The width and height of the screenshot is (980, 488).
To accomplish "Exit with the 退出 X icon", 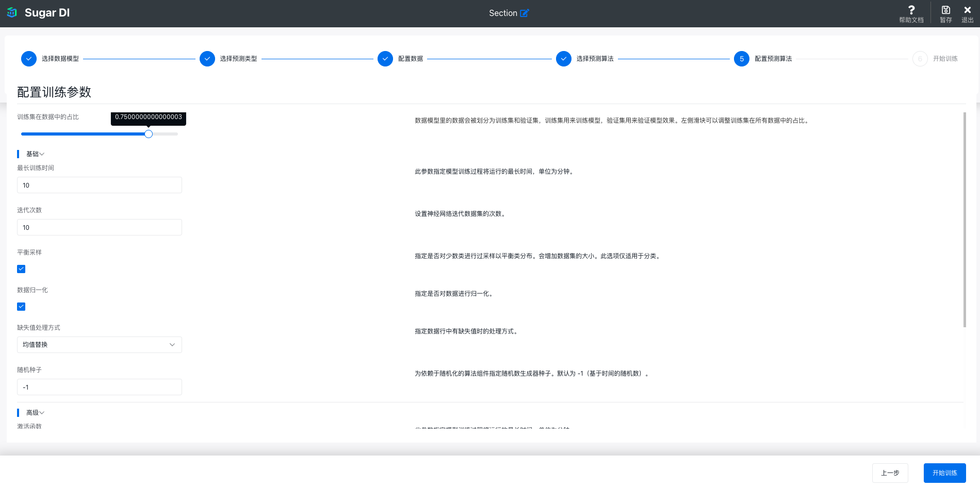I will 968,10.
